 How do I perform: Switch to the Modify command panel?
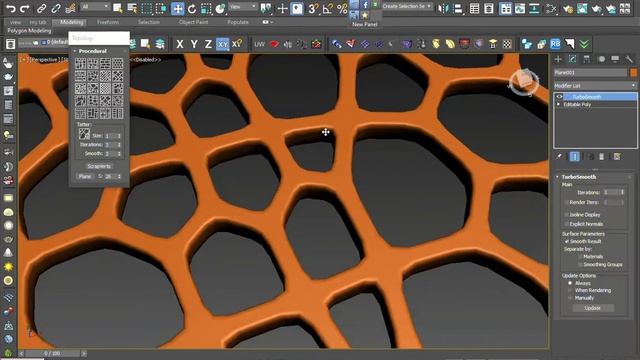572,59
